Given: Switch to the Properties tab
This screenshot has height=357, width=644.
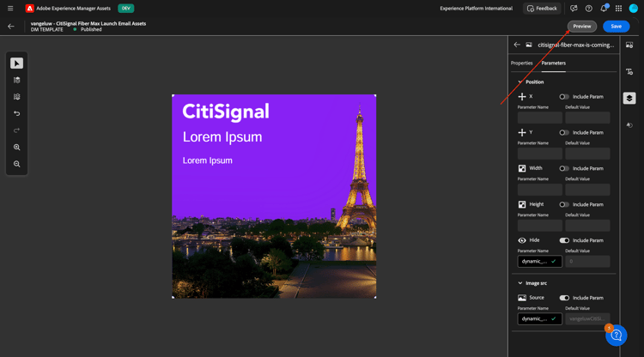Looking at the screenshot, I should pyautogui.click(x=521, y=64).
